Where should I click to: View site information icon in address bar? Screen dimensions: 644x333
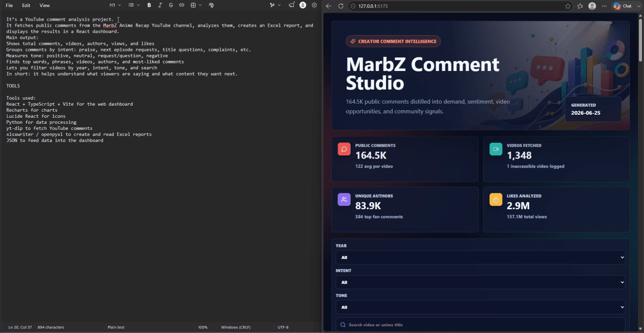point(353,6)
